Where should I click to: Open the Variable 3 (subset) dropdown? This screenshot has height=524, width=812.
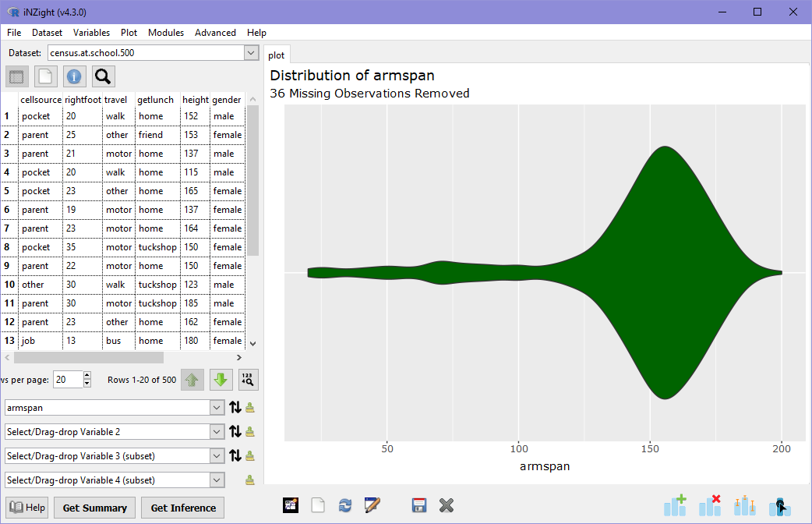pos(217,455)
